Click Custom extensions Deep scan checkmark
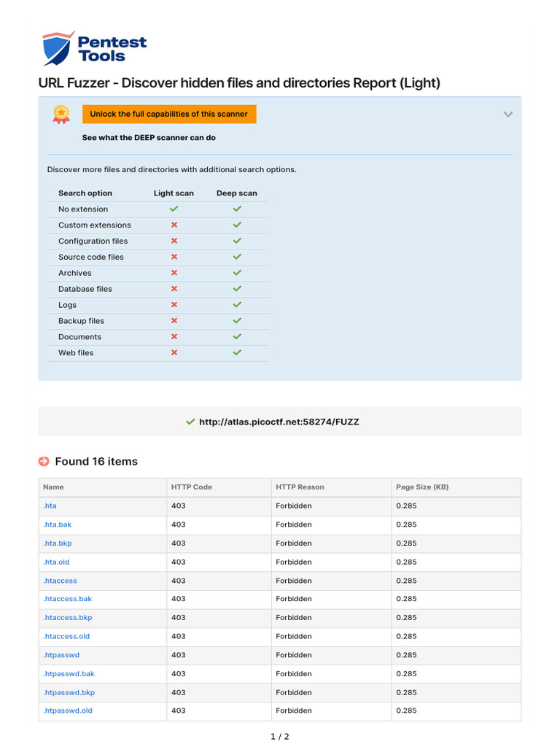560x747 pixels. pyautogui.click(x=237, y=225)
